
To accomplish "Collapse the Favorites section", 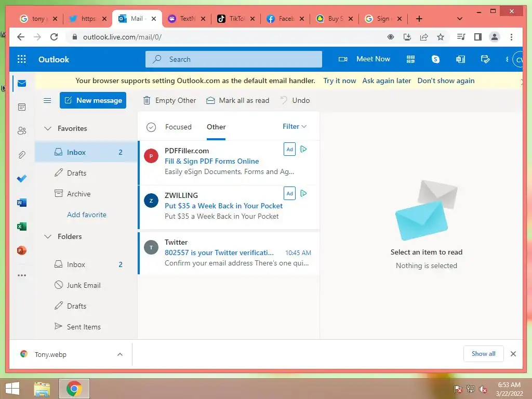I will coord(48,128).
